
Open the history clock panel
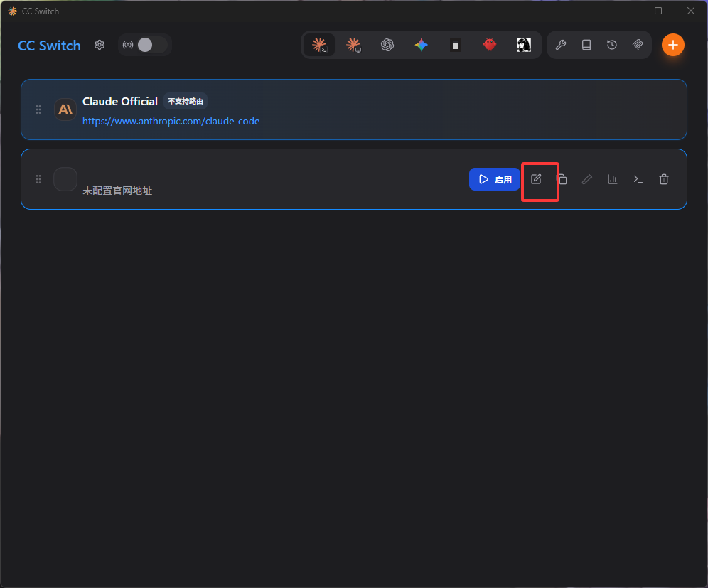pos(612,45)
